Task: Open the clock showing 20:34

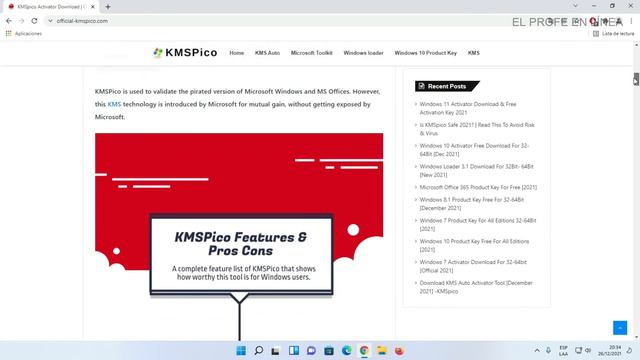Action: [610, 351]
